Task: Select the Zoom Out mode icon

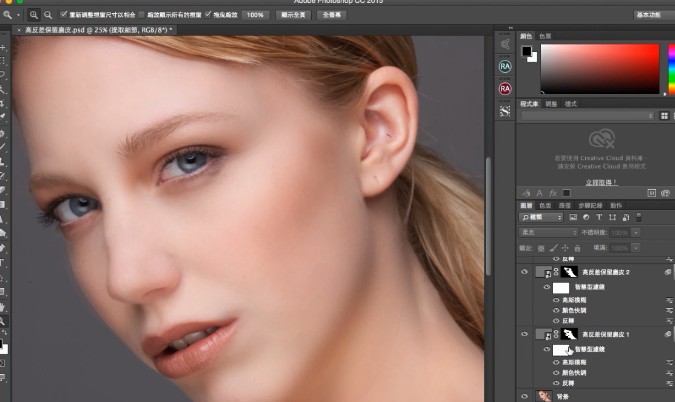Action: [x=48, y=15]
